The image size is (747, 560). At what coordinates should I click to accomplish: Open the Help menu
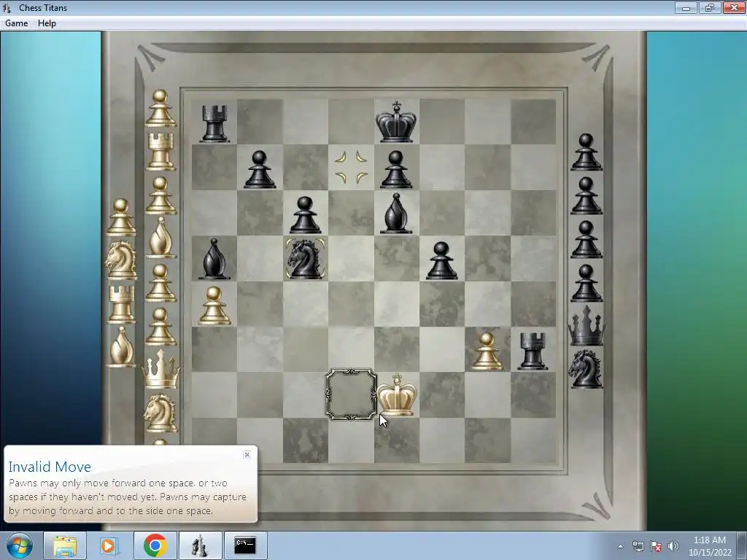click(47, 23)
